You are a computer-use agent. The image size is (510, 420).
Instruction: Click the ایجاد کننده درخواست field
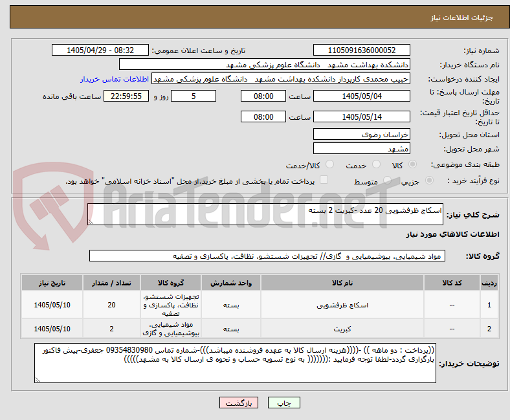[x=281, y=79]
